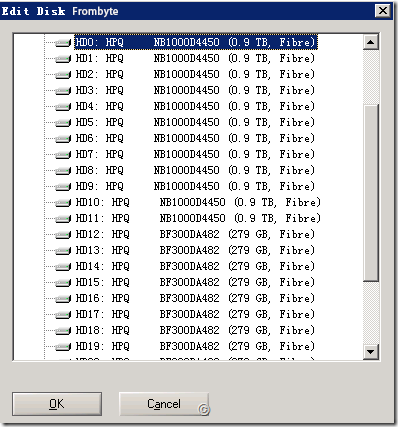
Task: Click the disk icon for HD19
Action: [63, 346]
